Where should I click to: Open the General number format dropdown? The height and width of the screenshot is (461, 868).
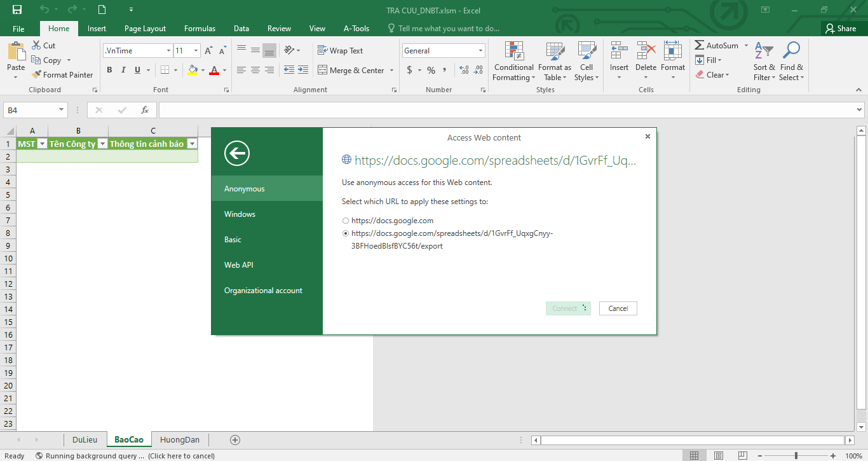480,51
